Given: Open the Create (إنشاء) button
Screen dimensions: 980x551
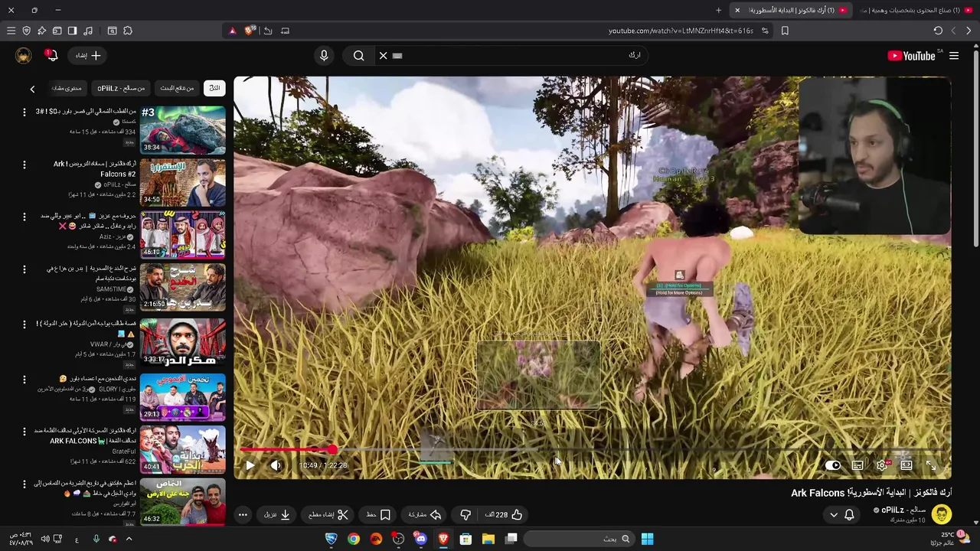Looking at the screenshot, I should [x=88, y=55].
